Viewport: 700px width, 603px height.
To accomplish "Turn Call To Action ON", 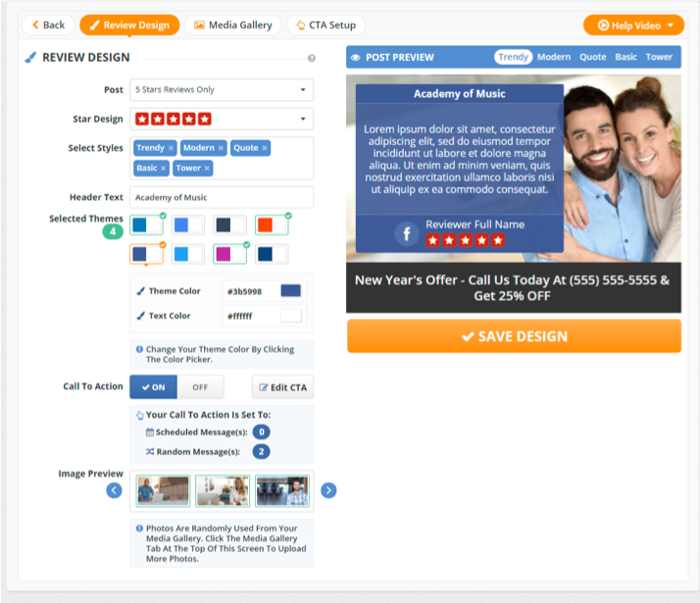I will point(154,387).
